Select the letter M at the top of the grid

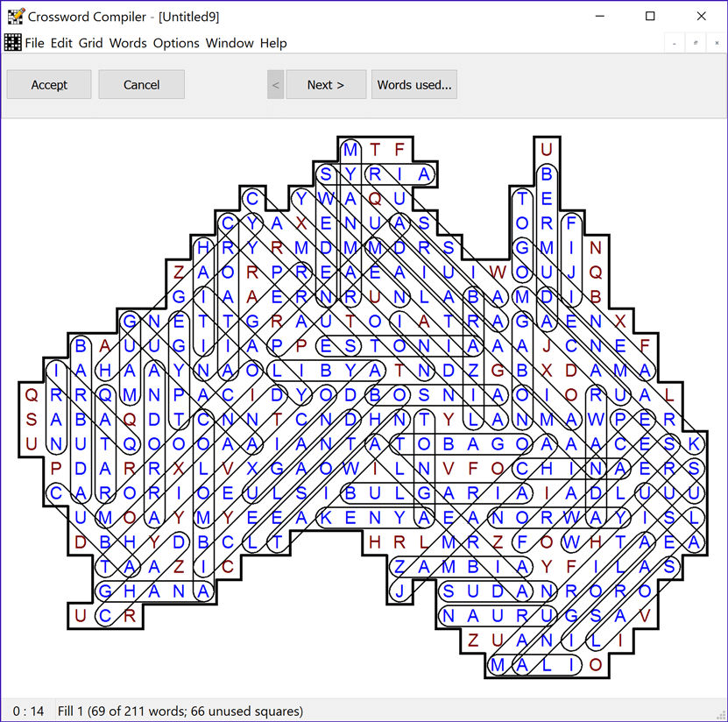click(x=350, y=150)
